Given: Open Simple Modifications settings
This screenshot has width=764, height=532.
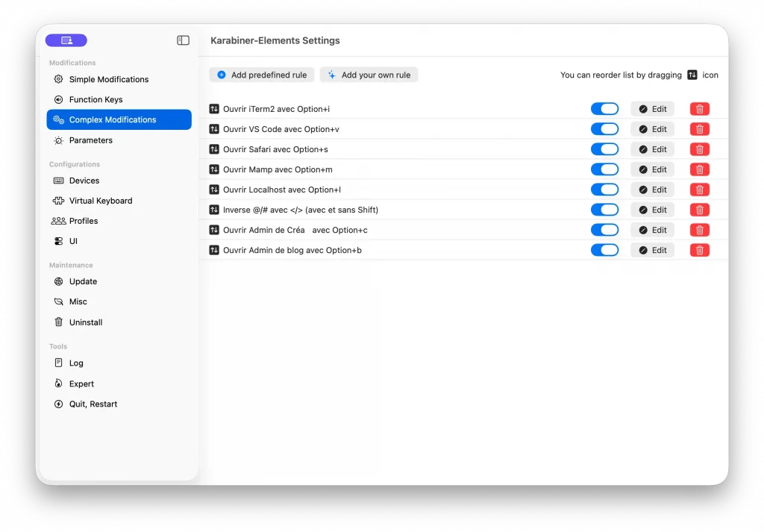Looking at the screenshot, I should (x=109, y=79).
